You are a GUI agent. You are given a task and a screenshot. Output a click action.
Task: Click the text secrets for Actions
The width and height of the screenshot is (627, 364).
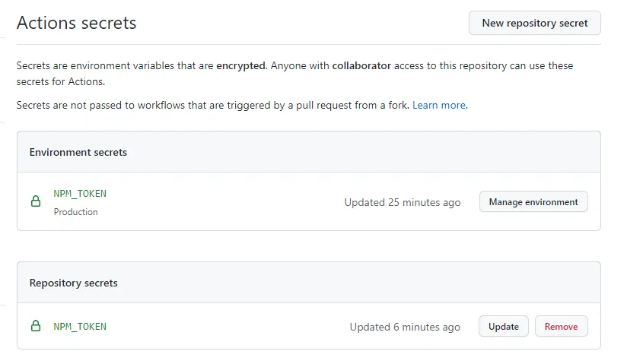[x=60, y=81]
